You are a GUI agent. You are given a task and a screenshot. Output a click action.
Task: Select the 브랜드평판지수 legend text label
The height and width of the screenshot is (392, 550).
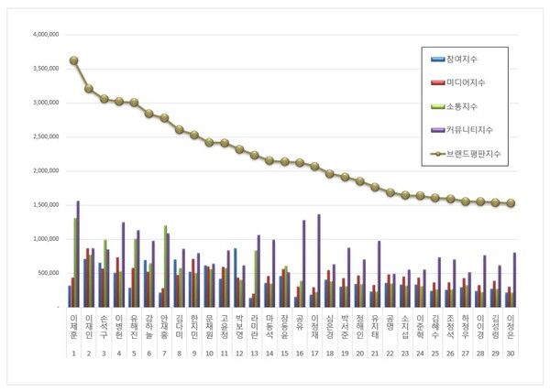pos(479,155)
